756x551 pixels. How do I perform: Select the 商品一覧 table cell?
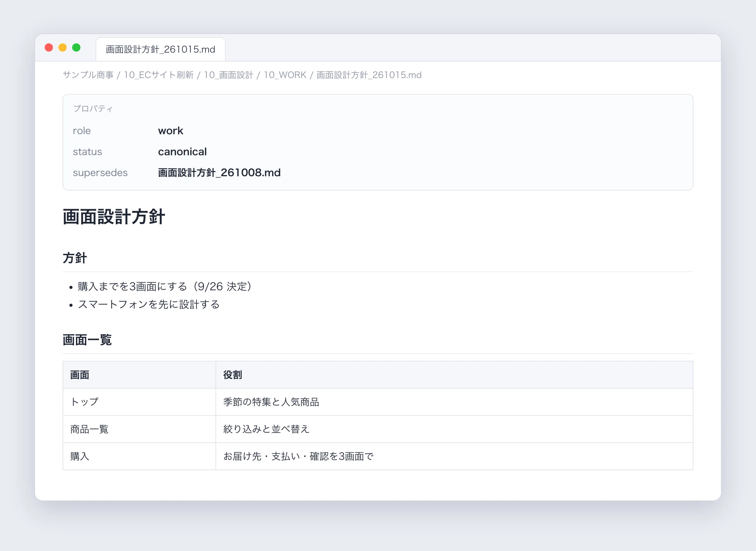coord(139,429)
